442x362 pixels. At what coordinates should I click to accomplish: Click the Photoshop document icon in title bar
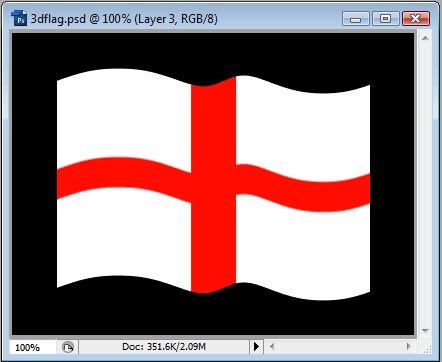tap(19, 18)
